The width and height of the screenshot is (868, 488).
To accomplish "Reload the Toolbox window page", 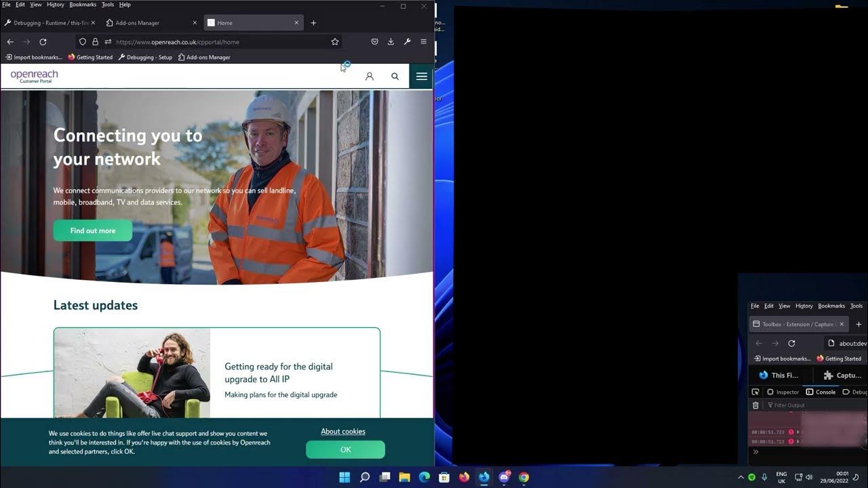I will 791,344.
